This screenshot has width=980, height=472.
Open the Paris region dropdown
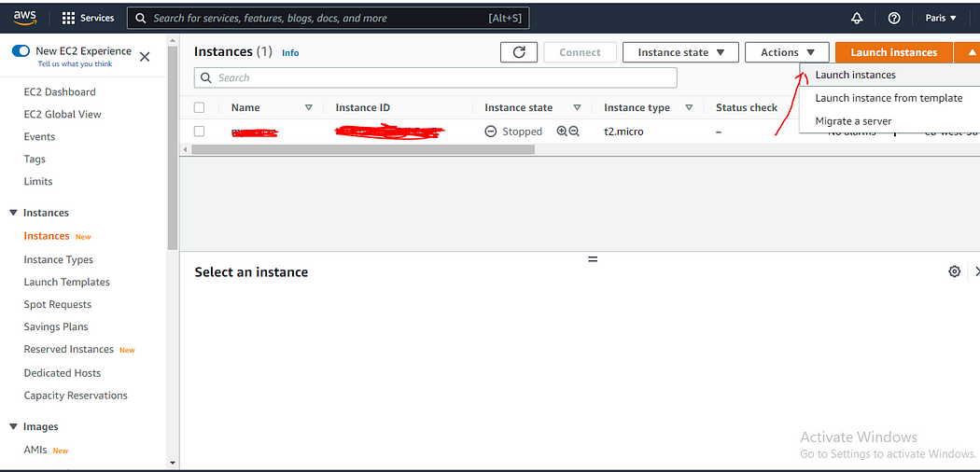click(941, 18)
